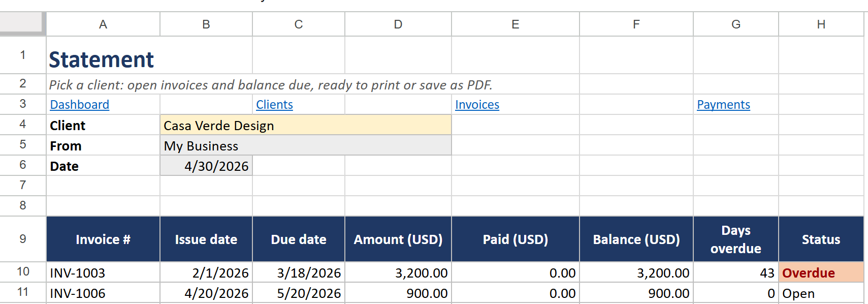Viewport: 868px width, 304px height.
Task: Select cell INV-1003
Action: point(103,272)
